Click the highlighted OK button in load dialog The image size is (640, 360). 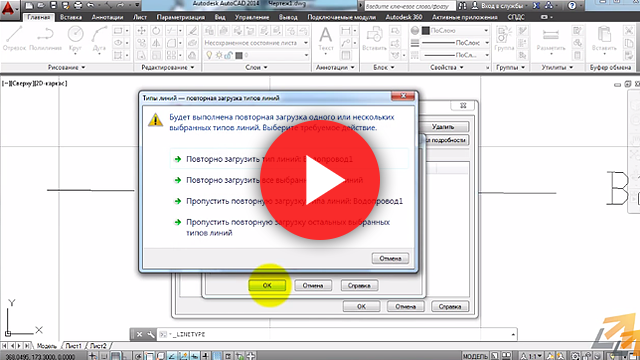(x=267, y=285)
